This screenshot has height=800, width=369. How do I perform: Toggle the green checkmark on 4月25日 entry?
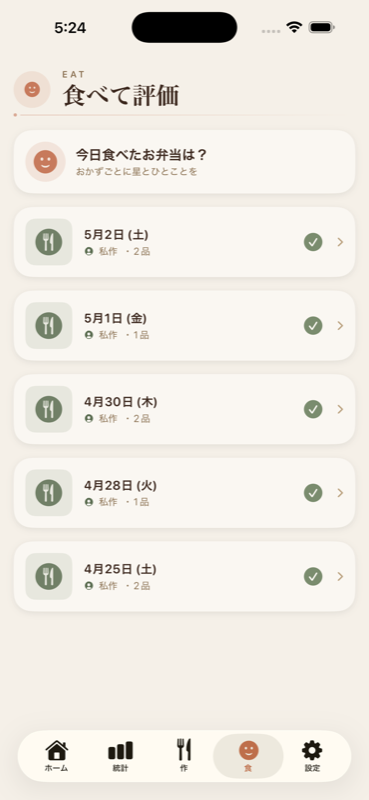[313, 577]
